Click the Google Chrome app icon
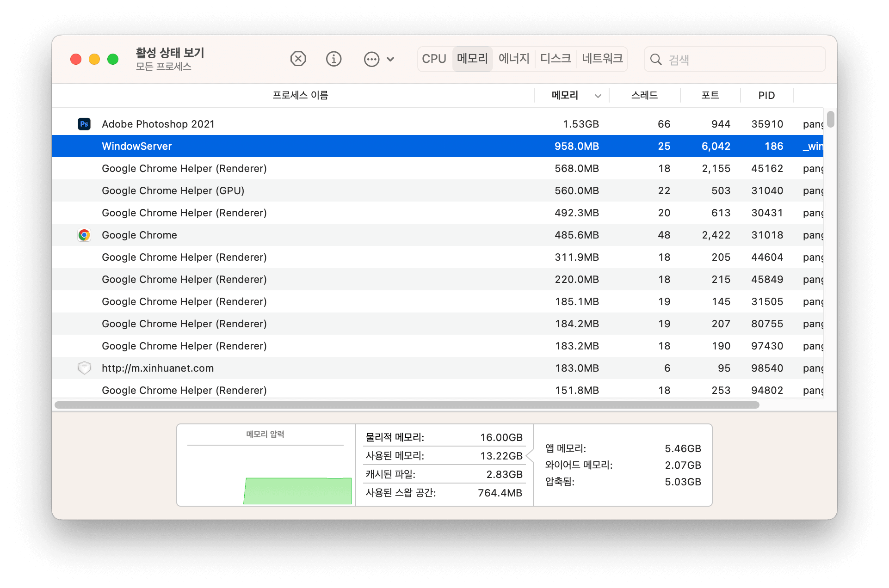The height and width of the screenshot is (588, 889). click(x=84, y=235)
